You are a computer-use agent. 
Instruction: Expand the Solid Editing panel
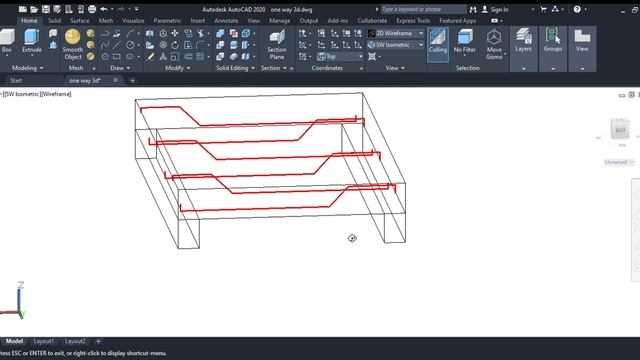(x=235, y=68)
